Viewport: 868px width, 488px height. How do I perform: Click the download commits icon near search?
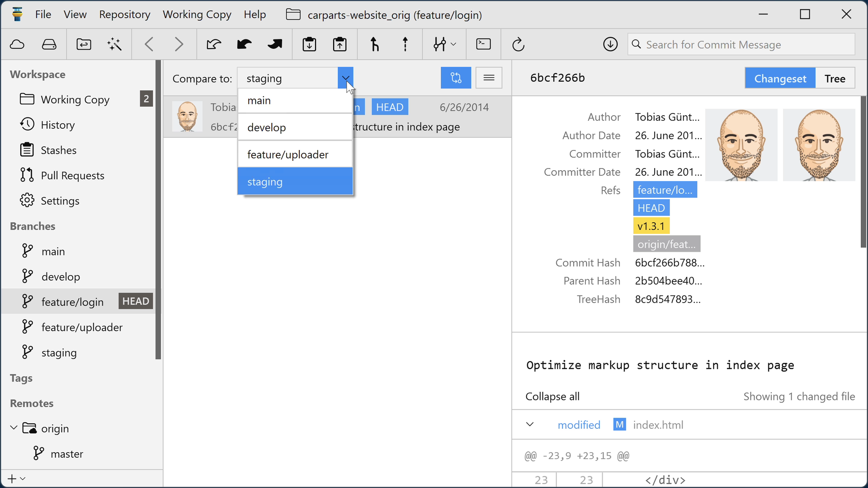610,44
